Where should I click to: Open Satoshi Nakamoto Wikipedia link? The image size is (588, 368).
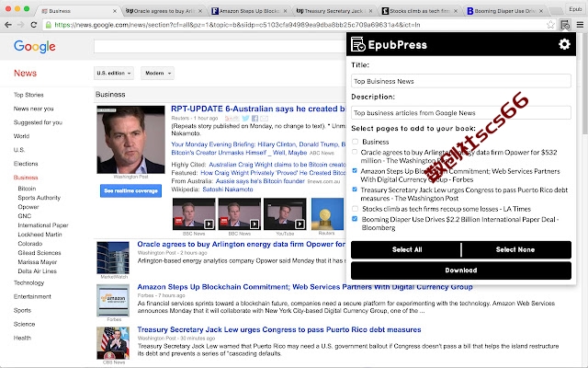click(x=228, y=190)
